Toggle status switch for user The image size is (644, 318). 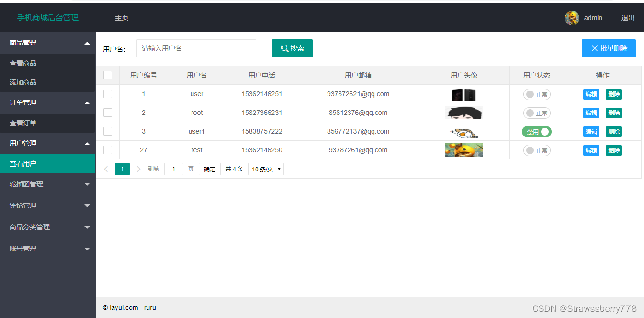coord(537,94)
